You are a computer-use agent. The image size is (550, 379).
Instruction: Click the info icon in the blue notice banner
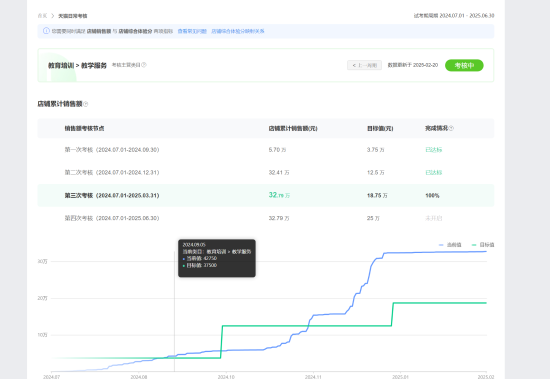point(46,31)
